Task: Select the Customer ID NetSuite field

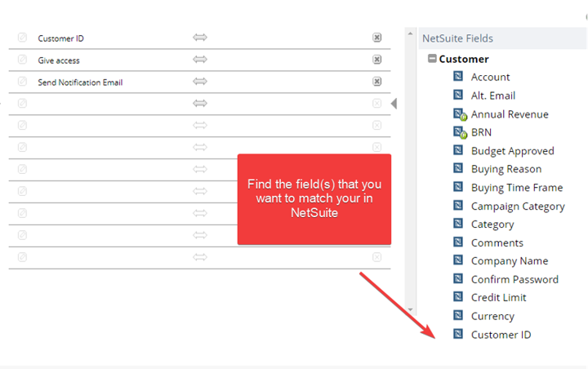Action: pos(501,335)
